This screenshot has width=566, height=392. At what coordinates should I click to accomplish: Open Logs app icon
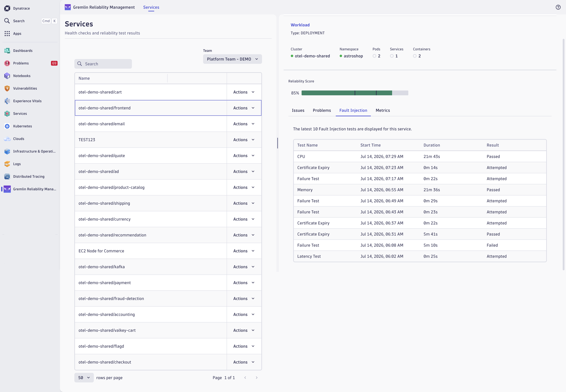(x=7, y=164)
